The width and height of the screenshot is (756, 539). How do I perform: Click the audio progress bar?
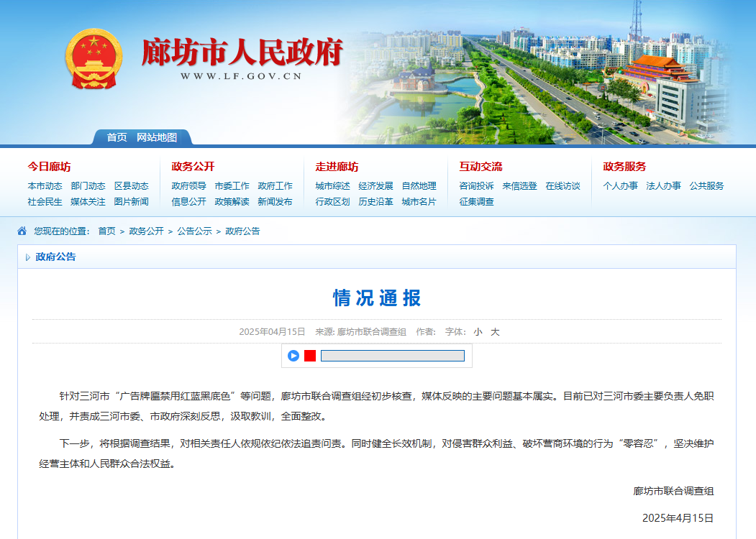[x=393, y=355]
